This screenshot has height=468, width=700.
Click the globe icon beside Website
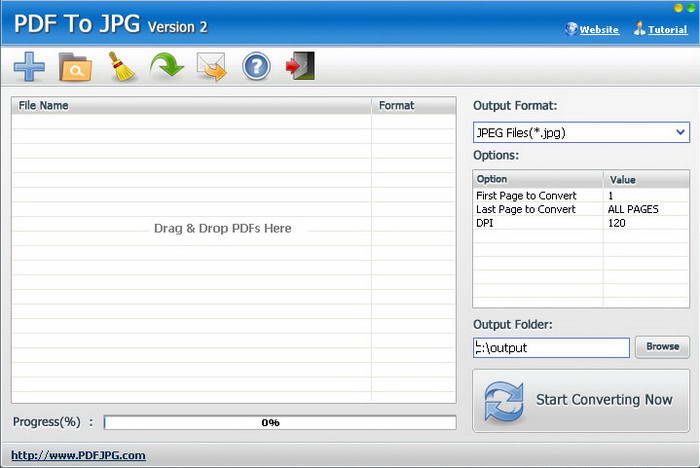point(571,29)
